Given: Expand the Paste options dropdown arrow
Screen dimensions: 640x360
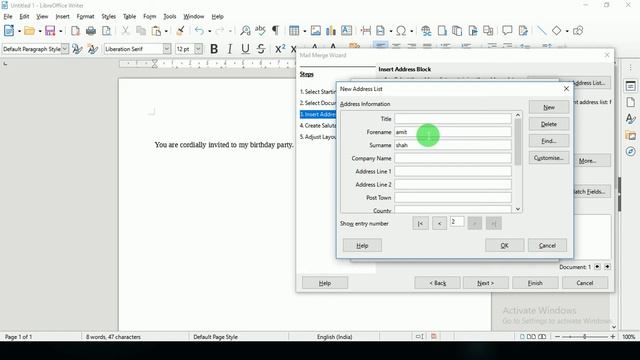Looking at the screenshot, I should (x=166, y=31).
